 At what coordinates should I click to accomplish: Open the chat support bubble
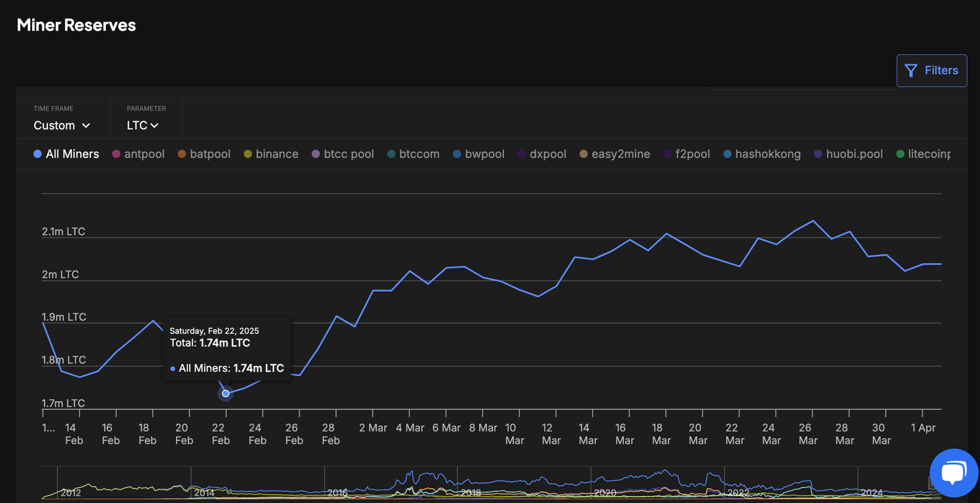(953, 472)
